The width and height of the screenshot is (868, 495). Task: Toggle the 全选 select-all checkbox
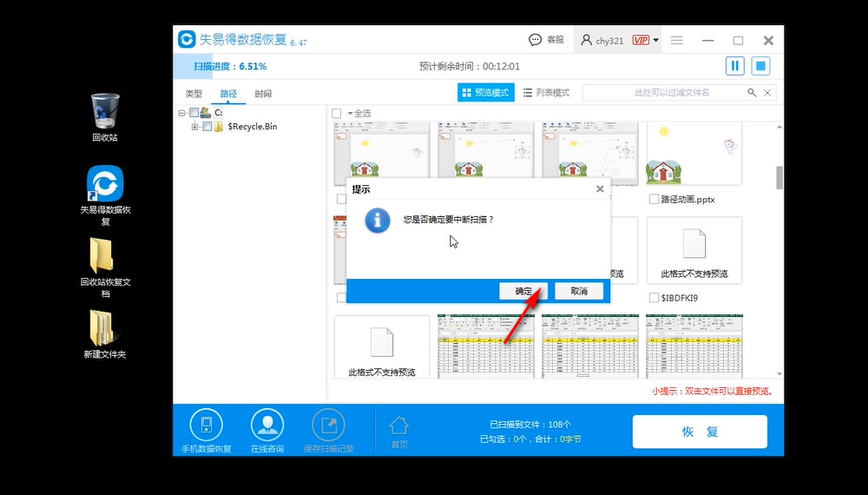336,114
